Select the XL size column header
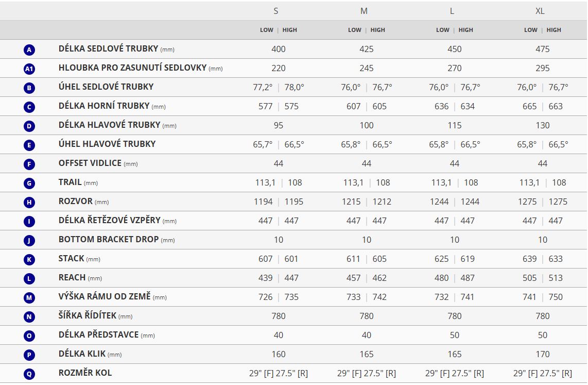588x385 pixels. click(540, 11)
